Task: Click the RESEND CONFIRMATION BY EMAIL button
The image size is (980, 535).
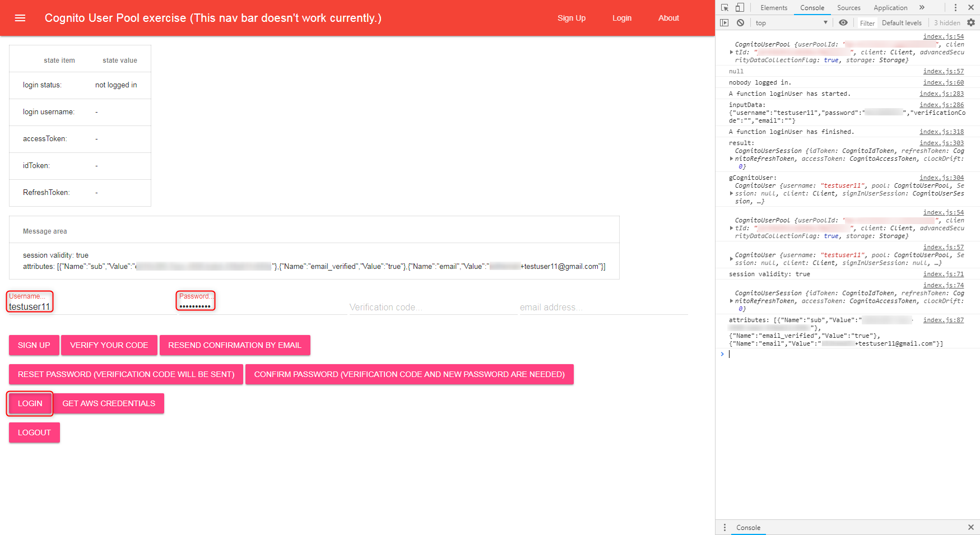Action: [x=235, y=345]
